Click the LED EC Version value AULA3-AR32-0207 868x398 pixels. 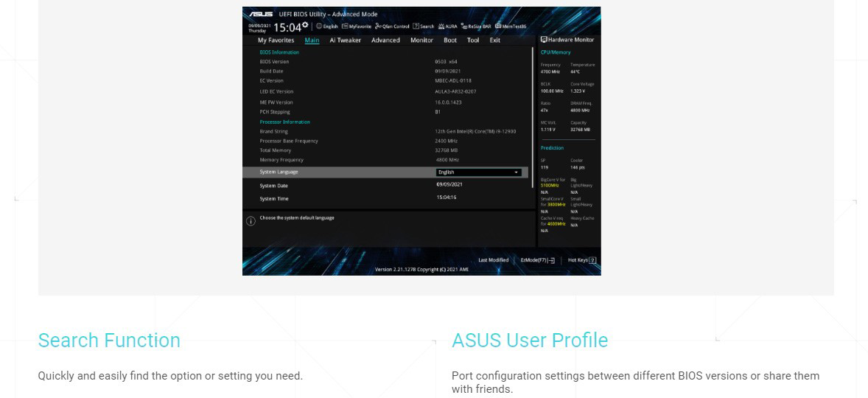click(455, 92)
